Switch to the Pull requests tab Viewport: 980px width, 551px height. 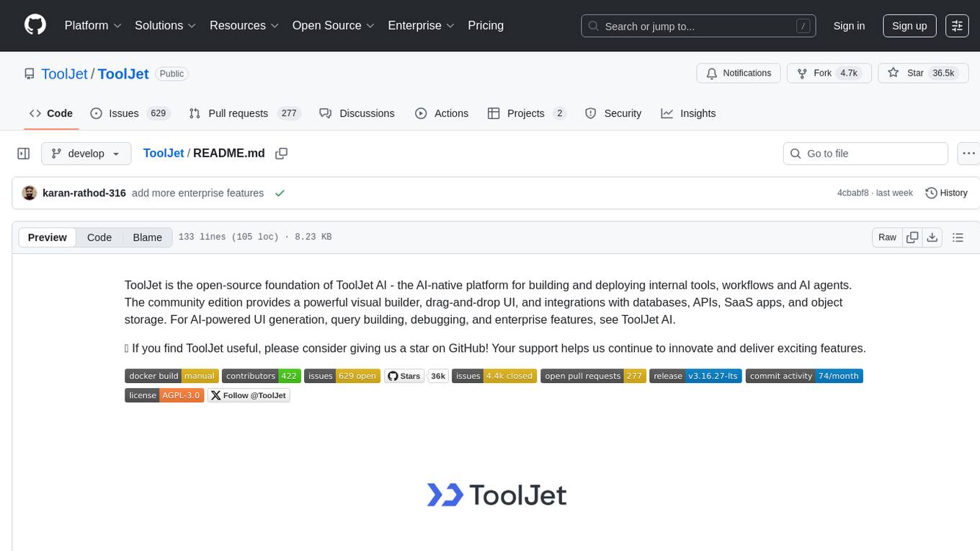coord(245,113)
